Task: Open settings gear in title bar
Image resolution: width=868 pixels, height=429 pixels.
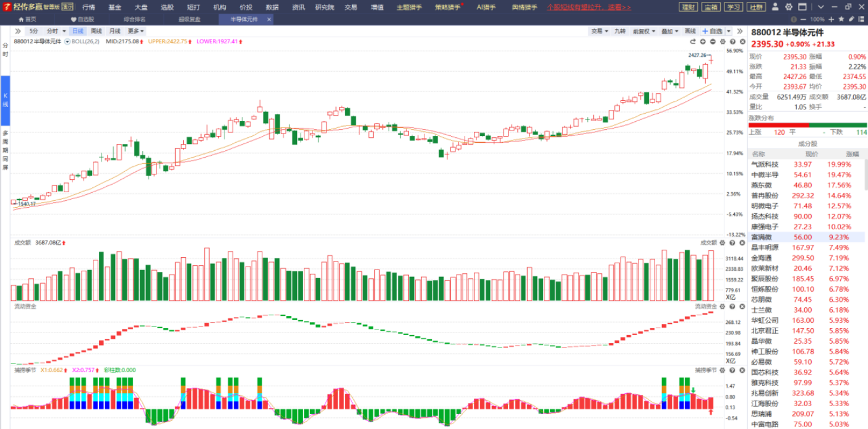Action: point(789,7)
